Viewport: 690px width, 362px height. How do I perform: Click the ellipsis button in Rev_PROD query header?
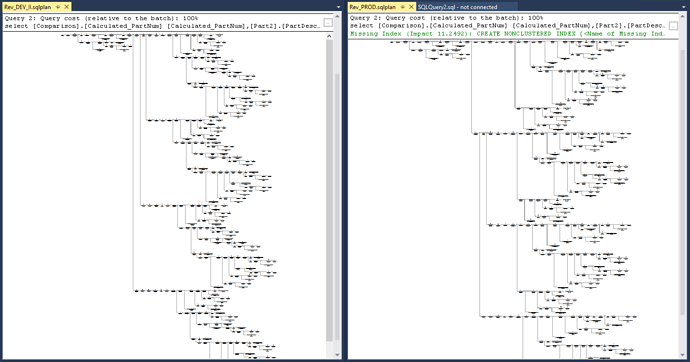tap(673, 26)
